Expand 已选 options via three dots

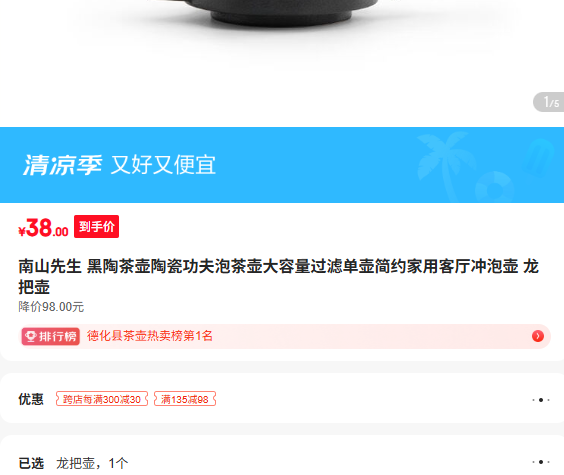(541, 462)
